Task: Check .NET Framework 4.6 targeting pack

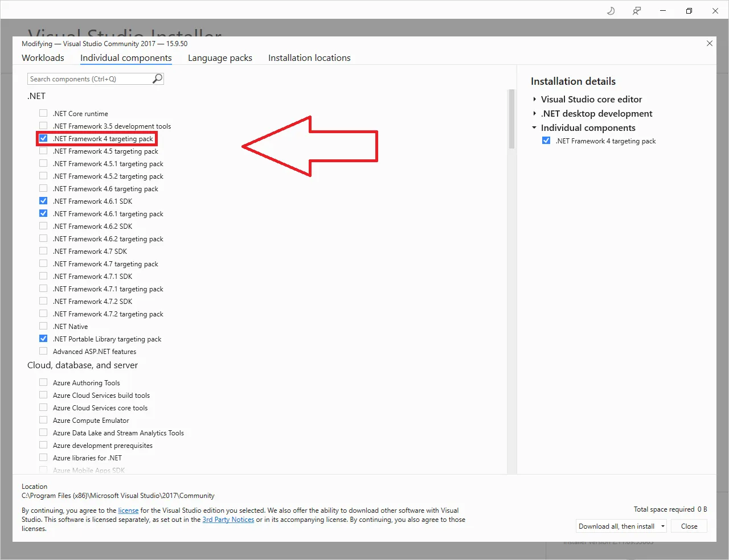Action: coord(43,188)
